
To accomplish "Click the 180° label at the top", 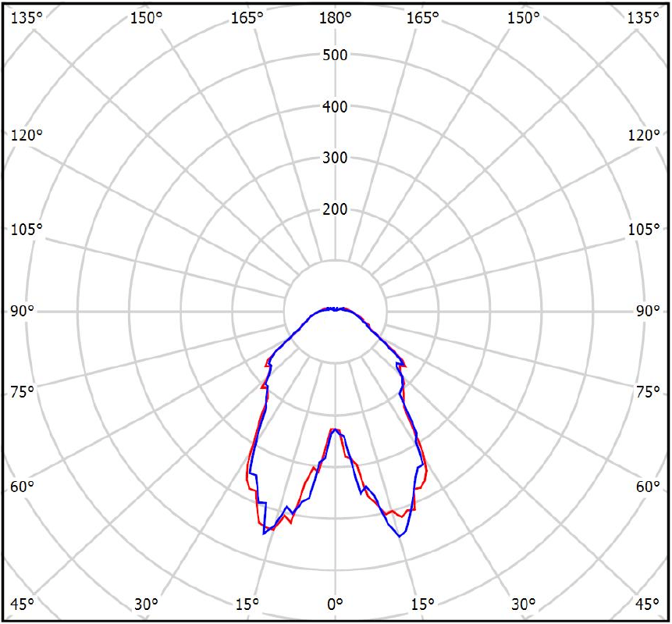I will point(335,18).
